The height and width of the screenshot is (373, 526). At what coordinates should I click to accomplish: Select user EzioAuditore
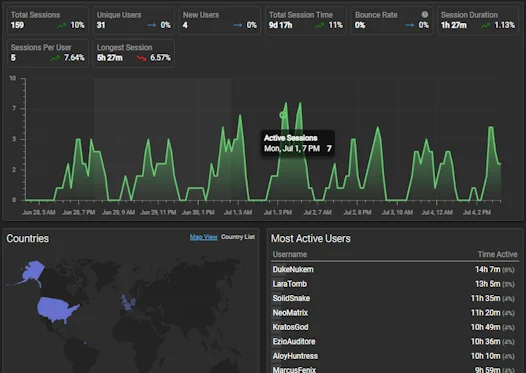(x=294, y=341)
